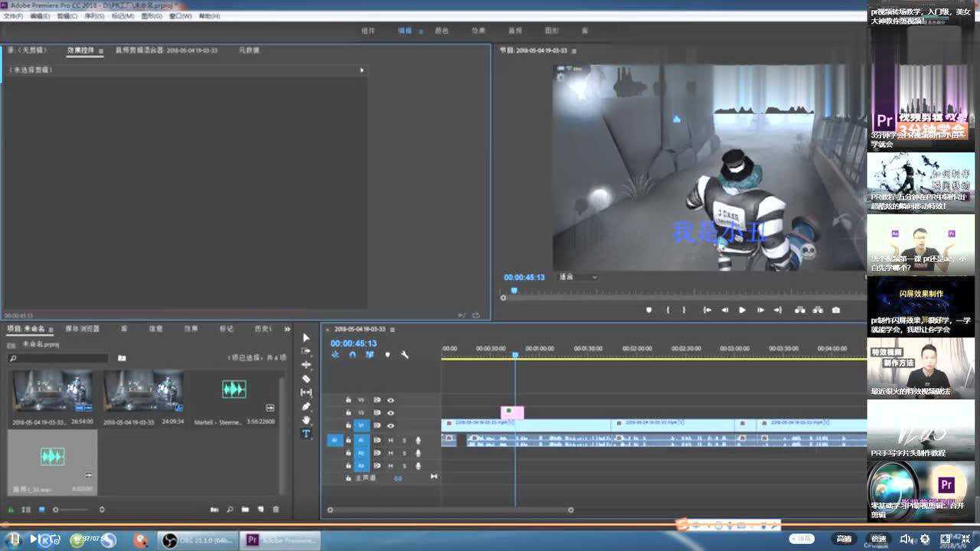Jump to the In point
This screenshot has height=551, width=980.
pyautogui.click(x=707, y=310)
